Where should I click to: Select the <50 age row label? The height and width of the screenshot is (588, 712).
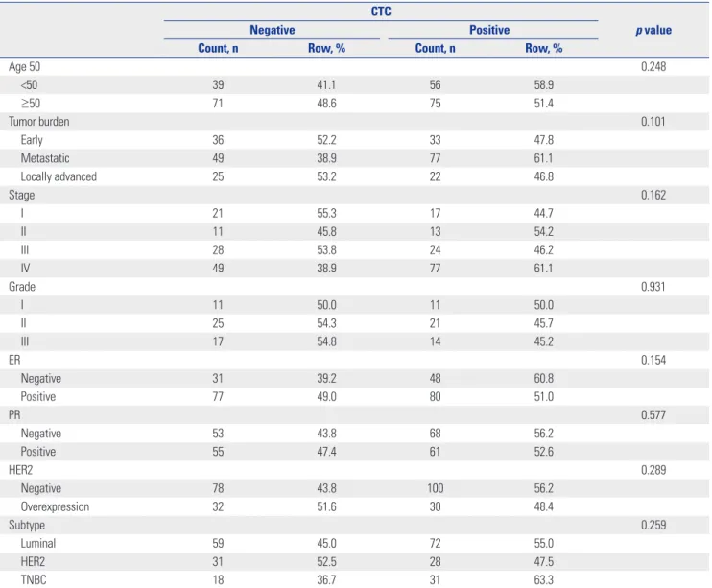point(29,85)
